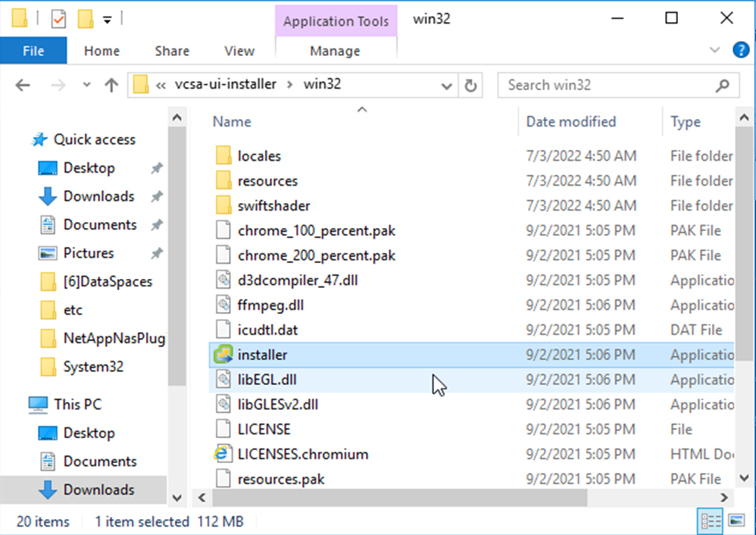The width and height of the screenshot is (756, 535).
Task: Click the installer application icon
Action: (223, 355)
